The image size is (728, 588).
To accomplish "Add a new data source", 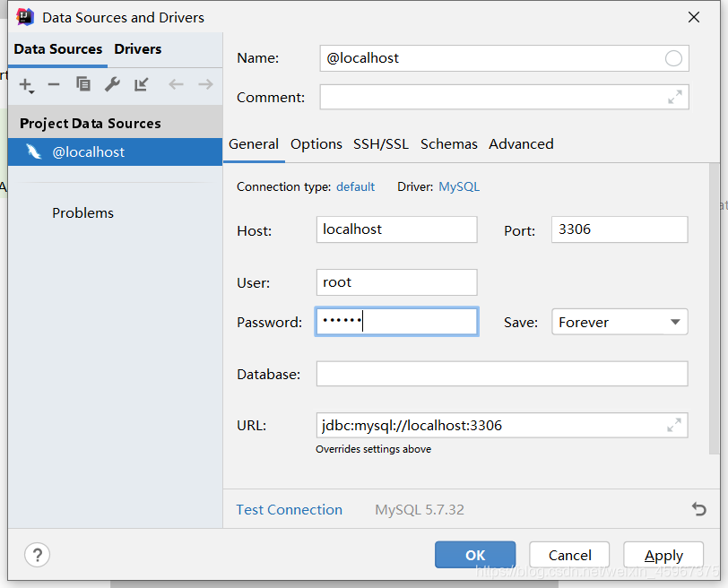I will (x=24, y=84).
